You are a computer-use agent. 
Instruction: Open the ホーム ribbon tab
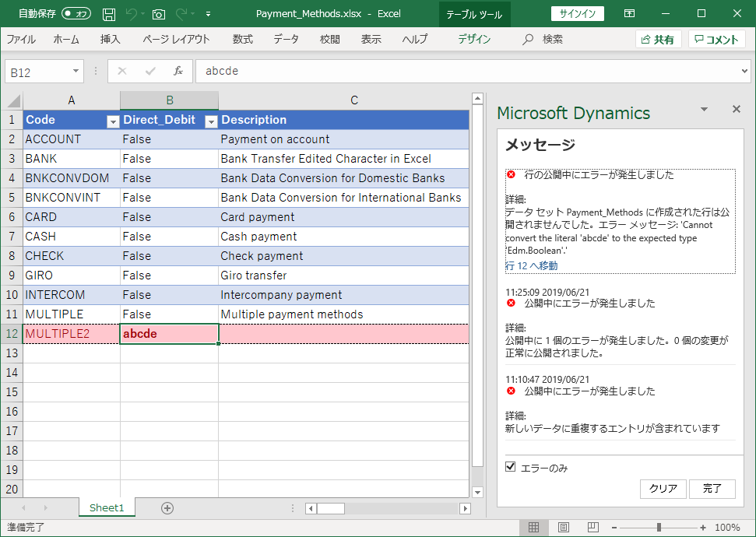[66, 39]
